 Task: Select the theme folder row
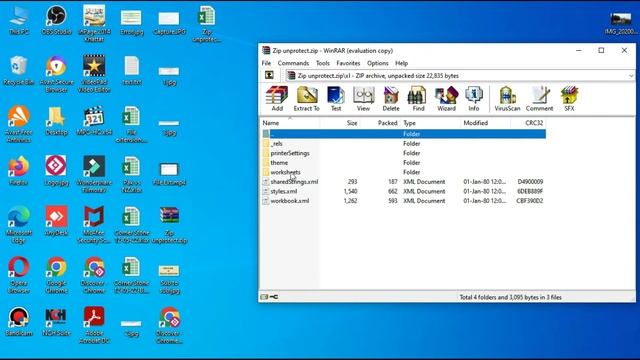click(403, 162)
